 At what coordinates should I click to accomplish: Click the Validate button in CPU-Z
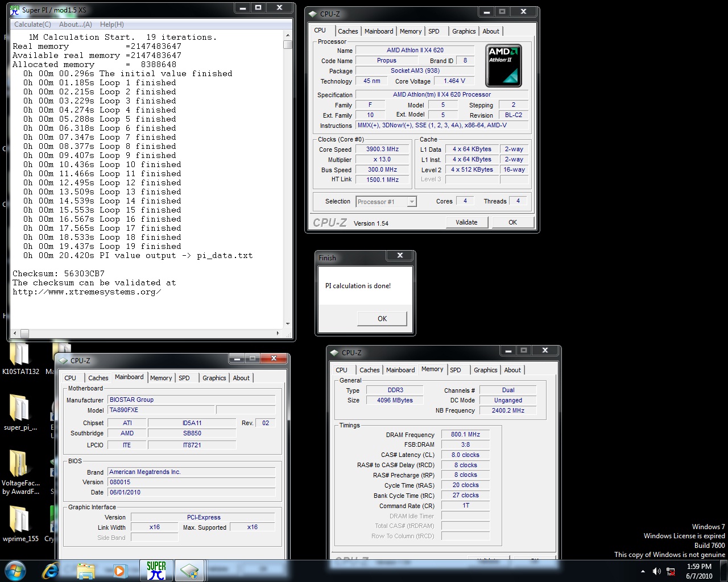[466, 222]
